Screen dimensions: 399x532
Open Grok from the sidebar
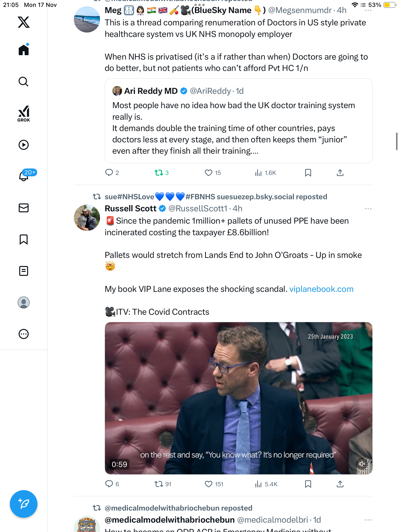tap(24, 114)
